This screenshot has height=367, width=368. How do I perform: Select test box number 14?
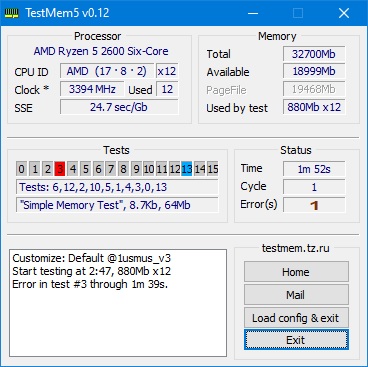200,169
